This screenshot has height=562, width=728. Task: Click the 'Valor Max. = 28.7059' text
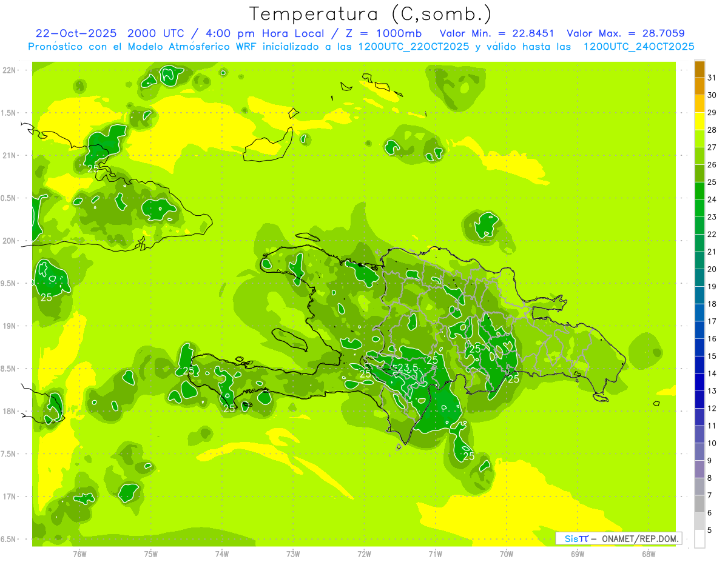625,33
